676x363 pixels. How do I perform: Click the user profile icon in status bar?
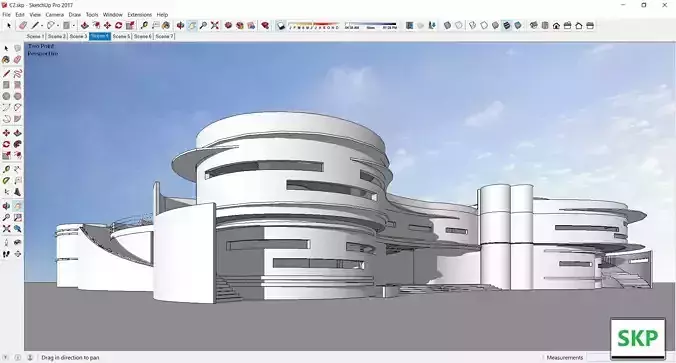click(x=30, y=357)
